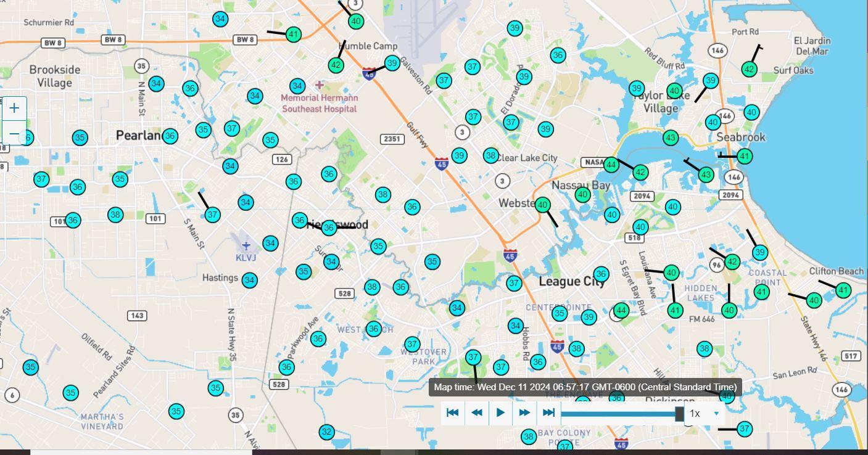Open the 1x playback speed dropdown
This screenshot has height=455, width=868.
coord(704,413)
